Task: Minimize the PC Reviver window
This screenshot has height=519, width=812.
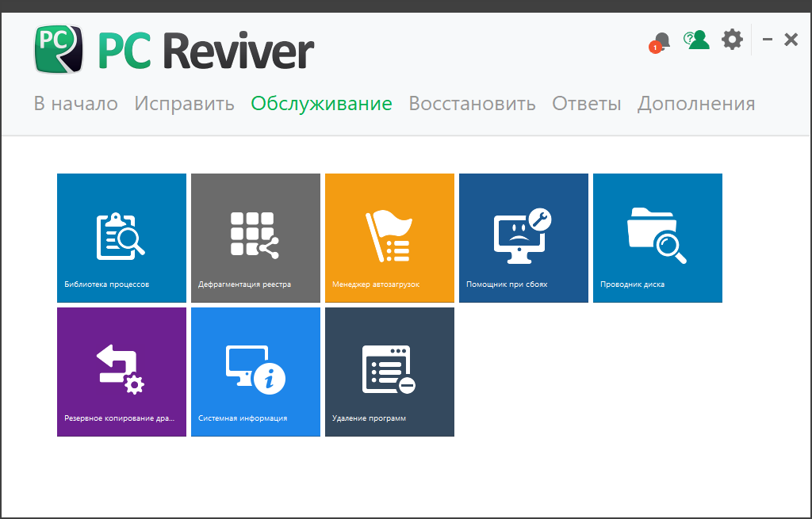Action: pos(768,40)
